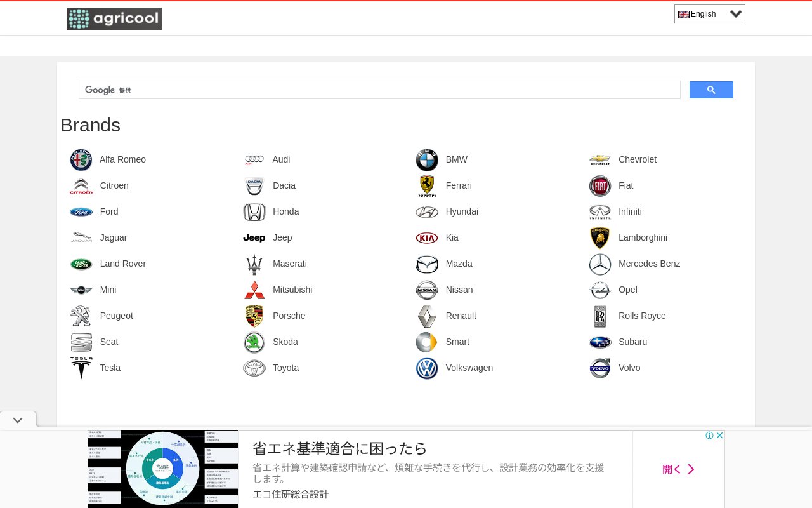Open the Hyundai brand link
Viewport: 812px width, 508px height.
[462, 211]
